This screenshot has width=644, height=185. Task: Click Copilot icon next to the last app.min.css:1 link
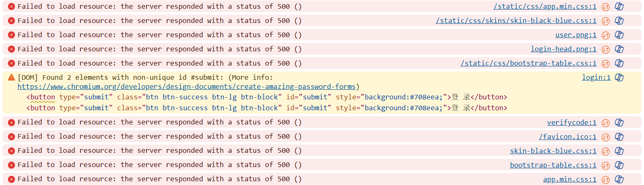point(619,179)
